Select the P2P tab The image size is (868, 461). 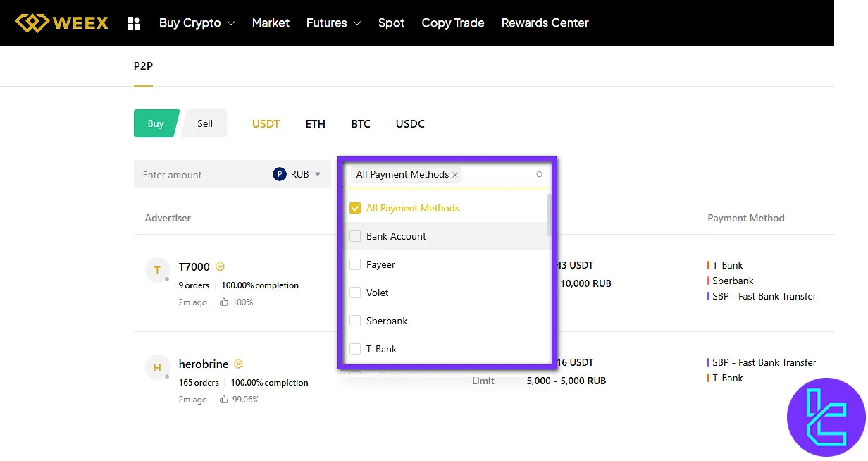click(x=143, y=66)
